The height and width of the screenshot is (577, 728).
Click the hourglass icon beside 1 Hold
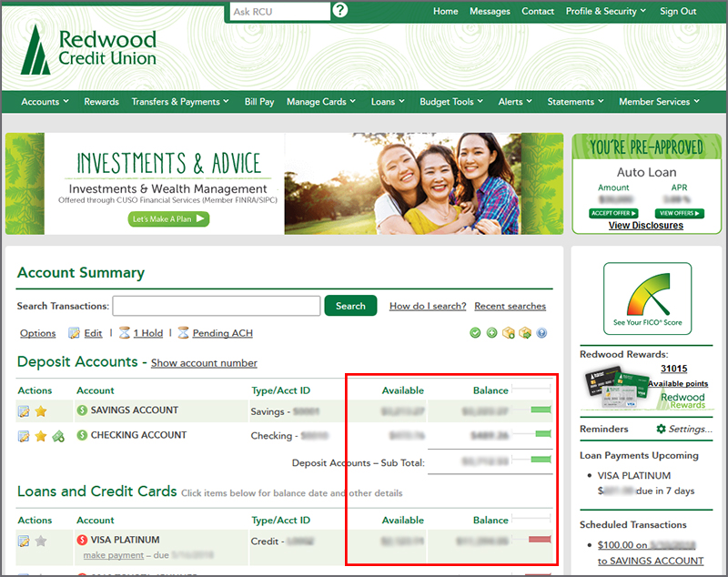[125, 333]
